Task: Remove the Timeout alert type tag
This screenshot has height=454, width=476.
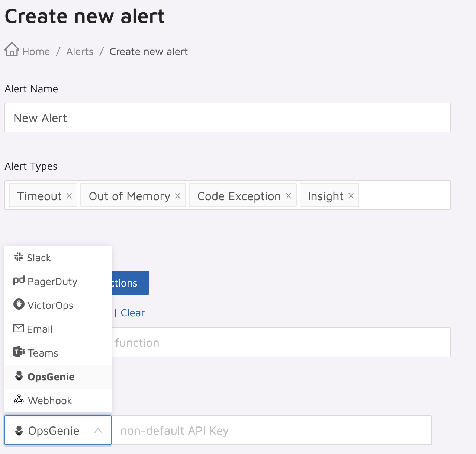Action: pyautogui.click(x=69, y=196)
